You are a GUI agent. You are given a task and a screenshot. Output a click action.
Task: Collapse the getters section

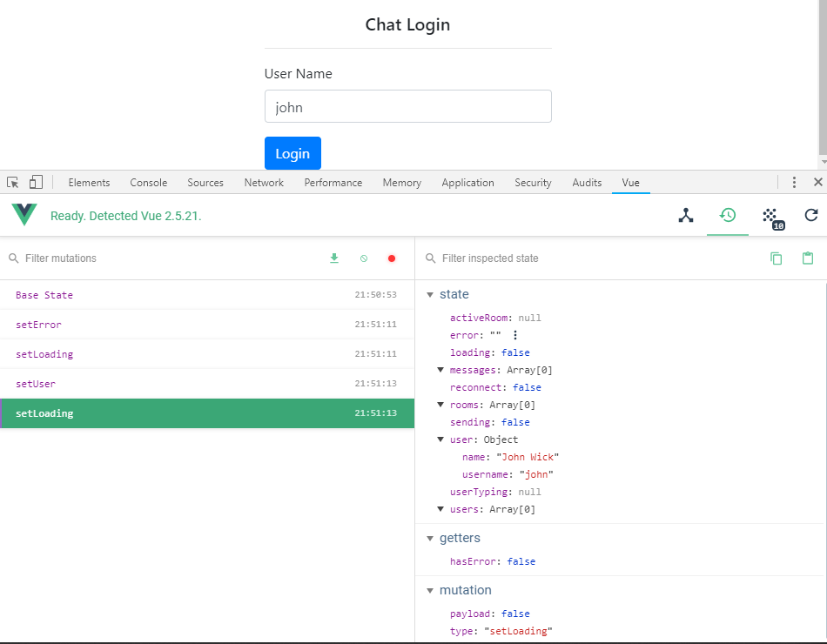coord(430,539)
